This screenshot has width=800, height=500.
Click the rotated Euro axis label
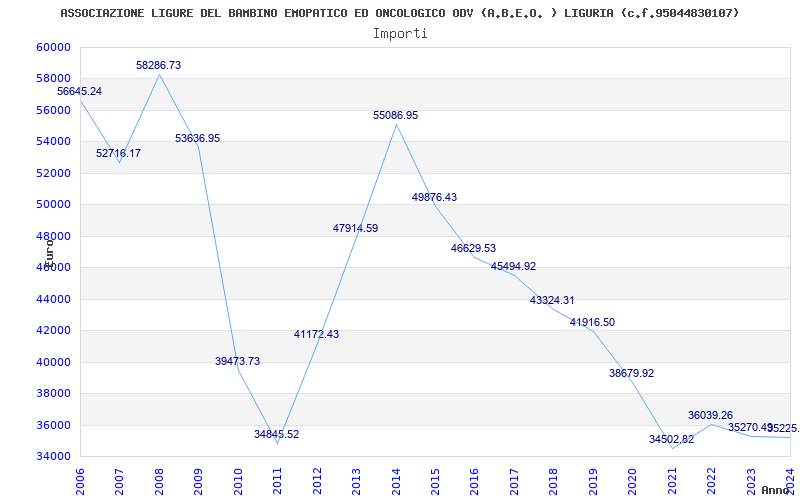click(49, 253)
